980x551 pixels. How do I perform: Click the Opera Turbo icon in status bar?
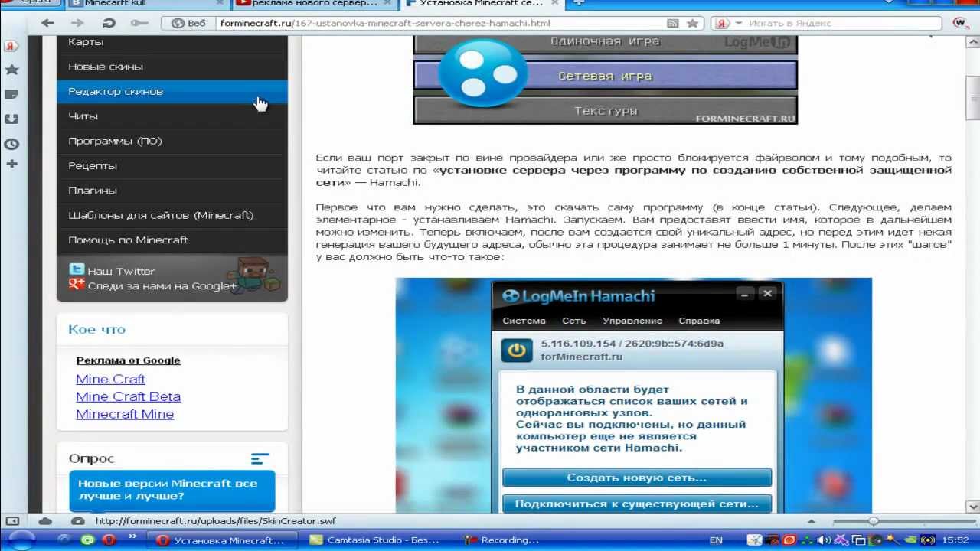tap(77, 521)
